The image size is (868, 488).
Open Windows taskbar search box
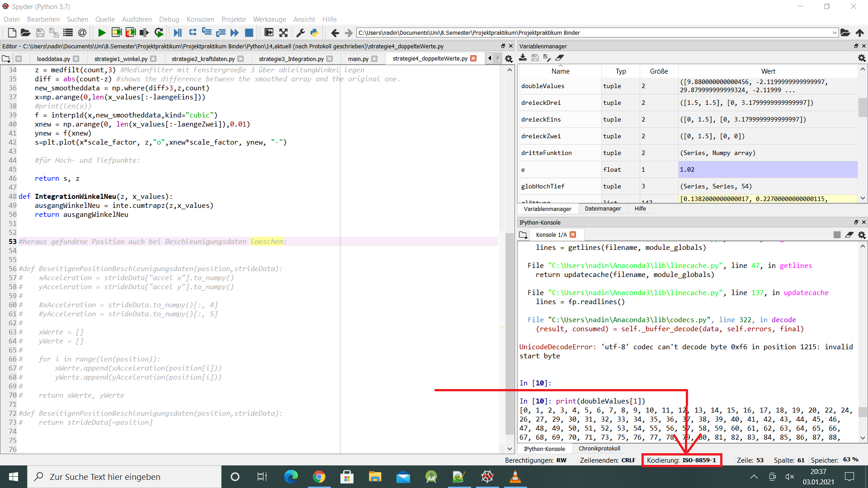(124, 477)
